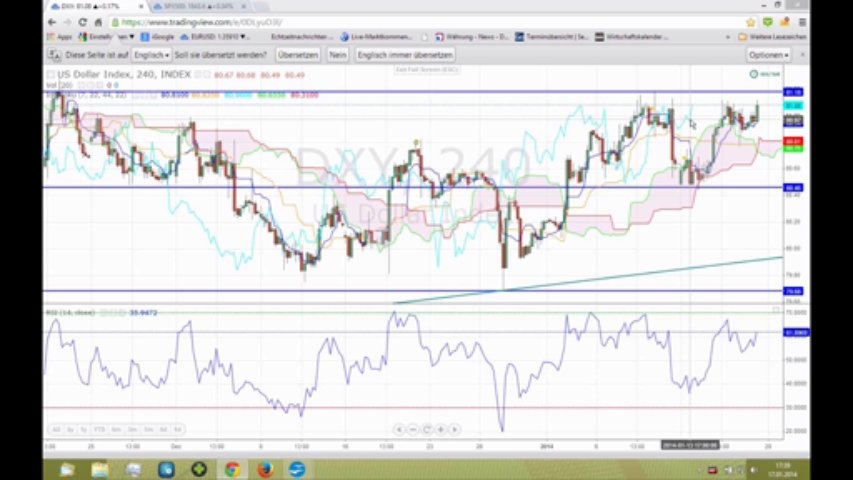Zoom out the chart with minus button
The image size is (853, 480).
(x=413, y=429)
